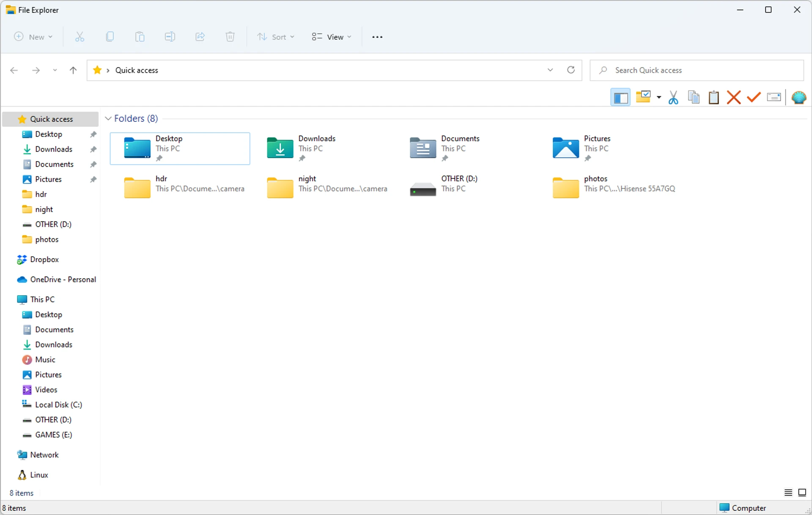Select This PC in navigation pane
Screen dimensions: 812x515
click(42, 299)
